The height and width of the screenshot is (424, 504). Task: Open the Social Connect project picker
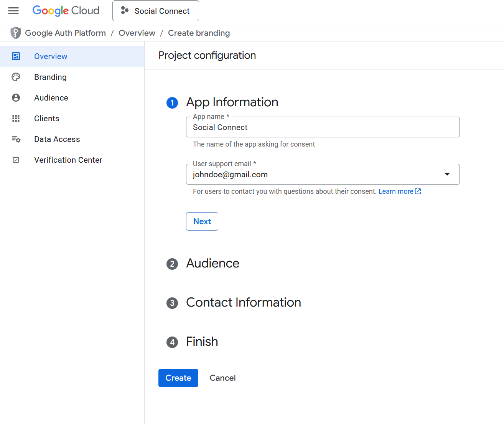click(x=156, y=11)
